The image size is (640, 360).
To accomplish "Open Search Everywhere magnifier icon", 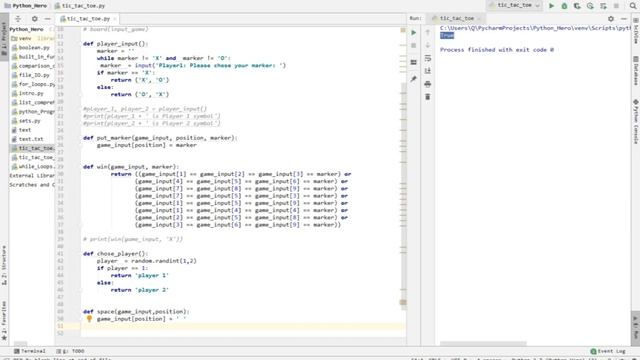I will pos(633,6).
